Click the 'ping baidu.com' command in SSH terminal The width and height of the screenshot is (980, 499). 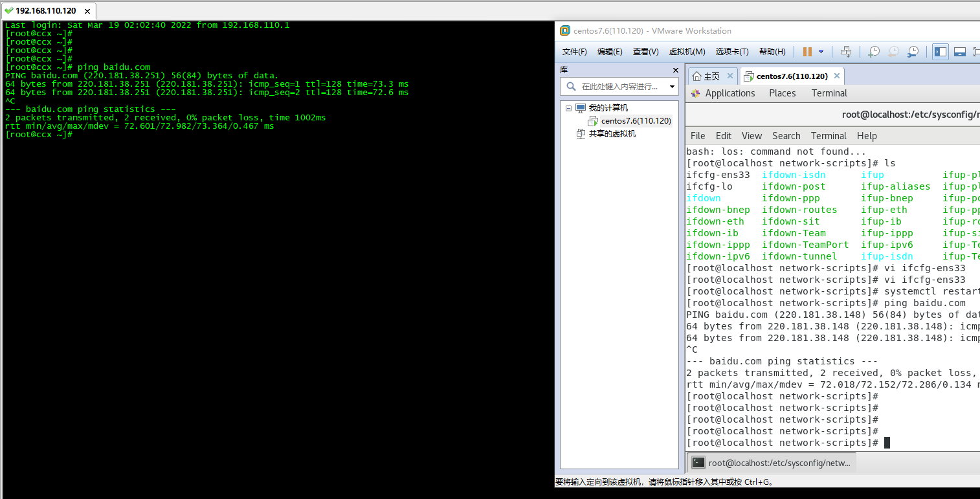click(x=114, y=67)
